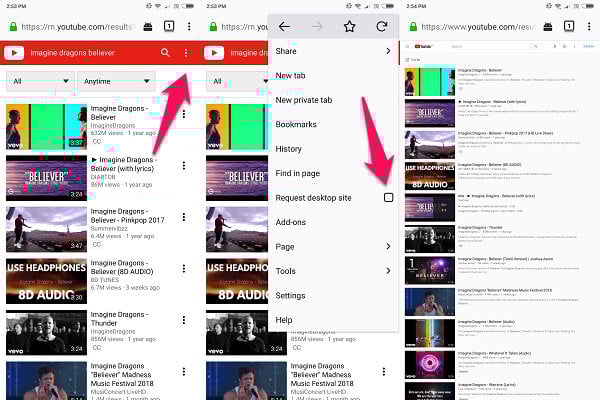Open Anytime filter dropdown
The width and height of the screenshot is (600, 400).
116,81
